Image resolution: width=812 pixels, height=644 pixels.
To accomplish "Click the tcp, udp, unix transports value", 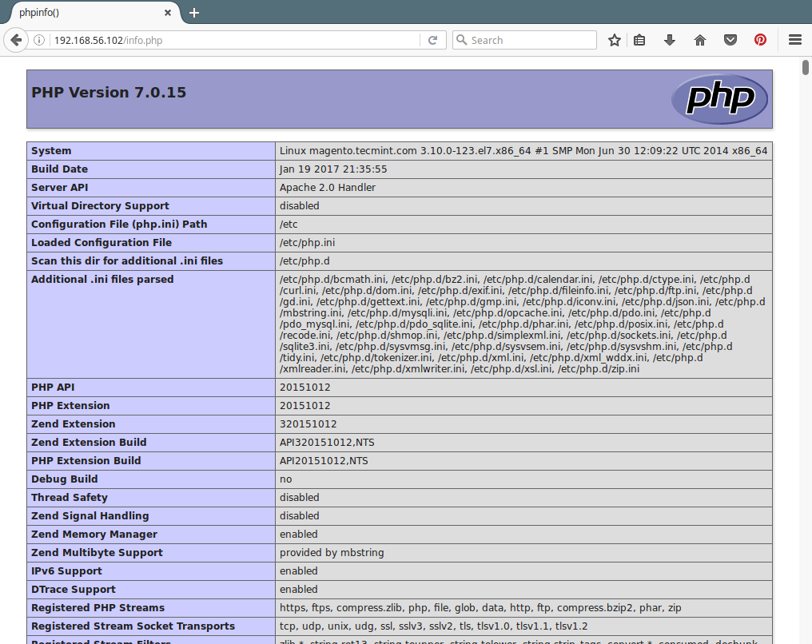I will 434,626.
